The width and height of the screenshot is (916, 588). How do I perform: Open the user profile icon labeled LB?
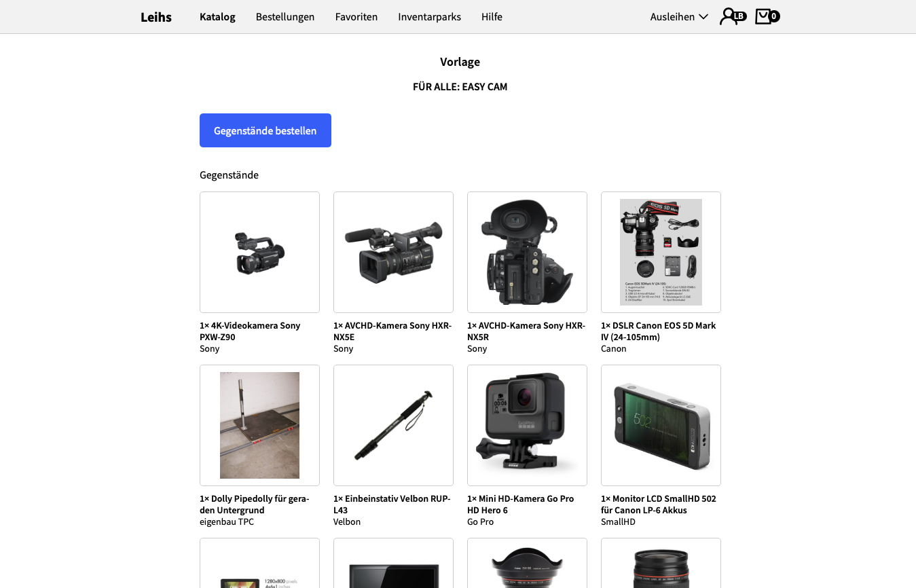pos(733,16)
